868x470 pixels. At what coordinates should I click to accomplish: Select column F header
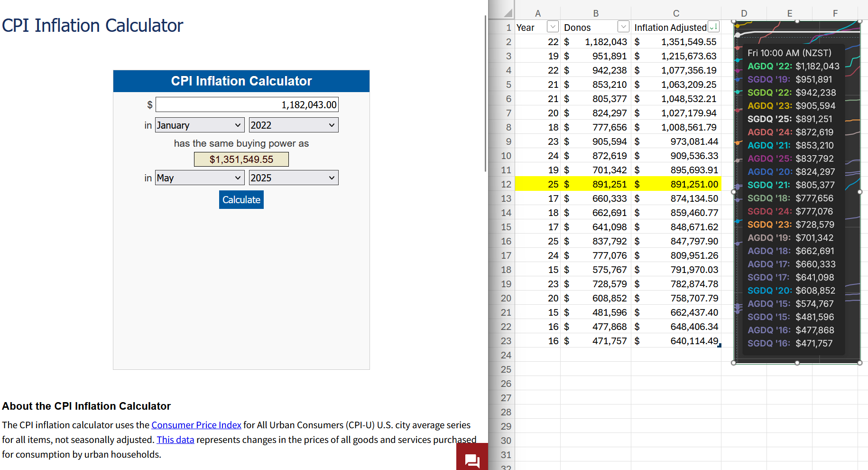pyautogui.click(x=835, y=13)
